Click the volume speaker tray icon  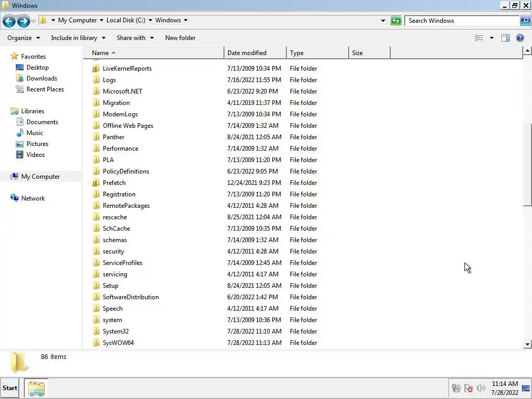[481, 388]
